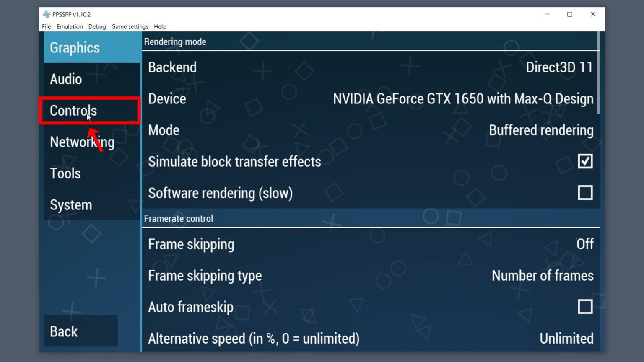Switch to the Graphics settings tab

pyautogui.click(x=75, y=47)
